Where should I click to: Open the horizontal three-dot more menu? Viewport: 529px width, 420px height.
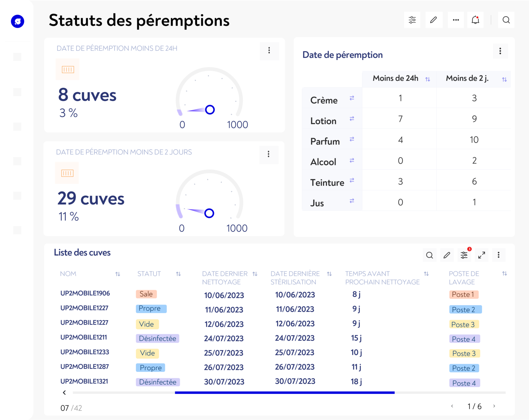(456, 20)
